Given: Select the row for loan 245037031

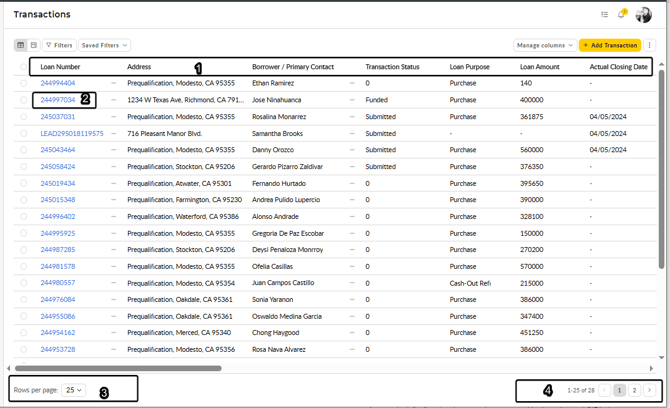Looking at the screenshot, I should point(24,117).
